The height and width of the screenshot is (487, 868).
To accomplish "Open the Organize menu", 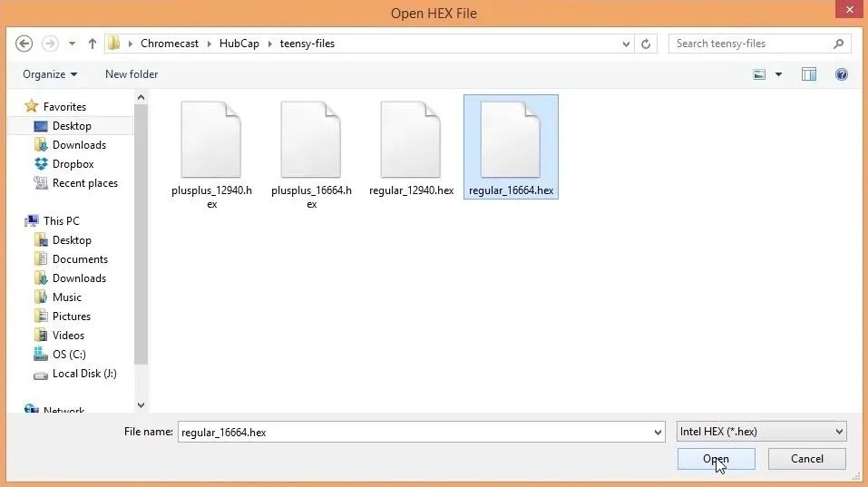I will click(50, 74).
